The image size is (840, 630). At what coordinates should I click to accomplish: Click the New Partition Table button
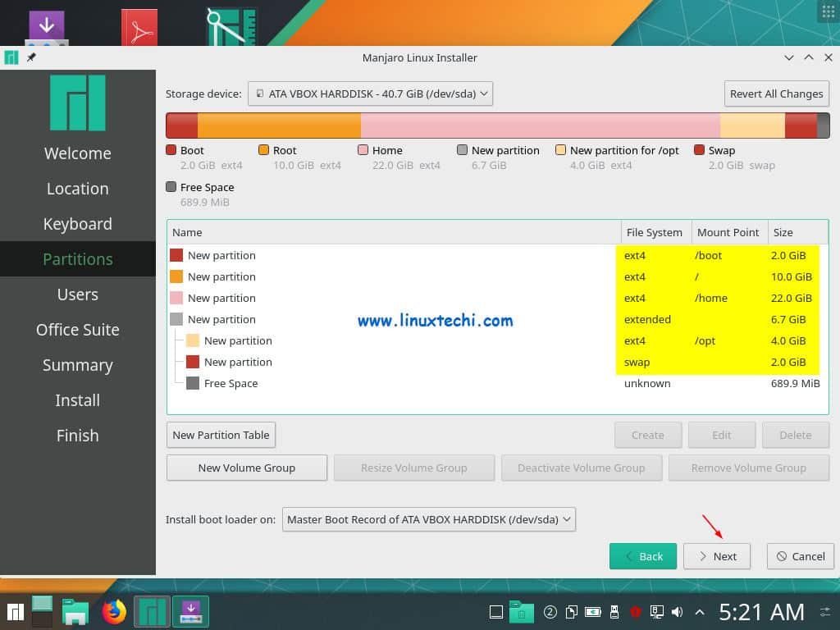tap(221, 435)
